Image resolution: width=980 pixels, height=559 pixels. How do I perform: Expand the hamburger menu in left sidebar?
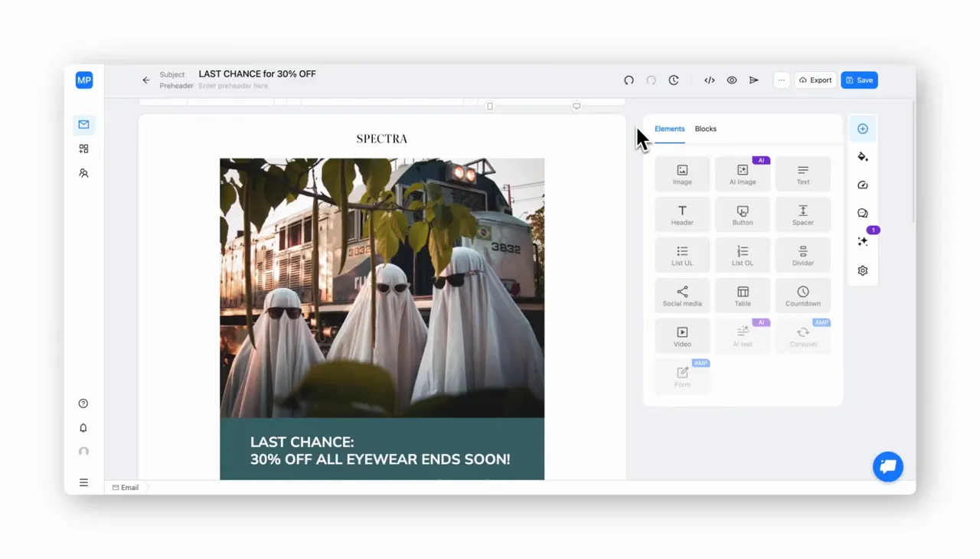[x=83, y=482]
